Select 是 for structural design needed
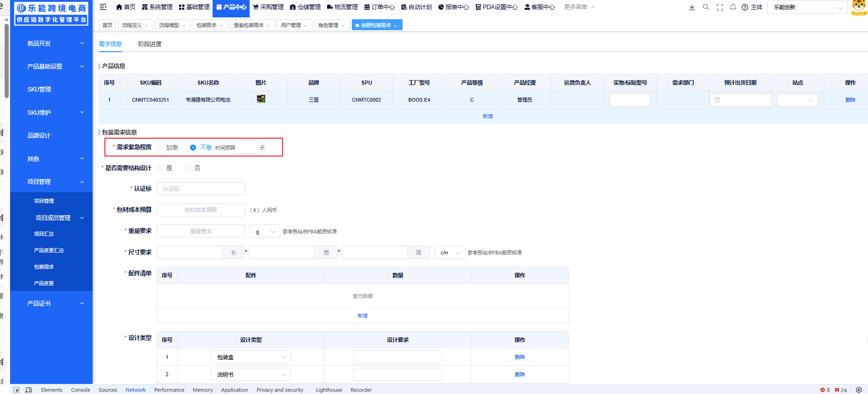 tap(159, 168)
